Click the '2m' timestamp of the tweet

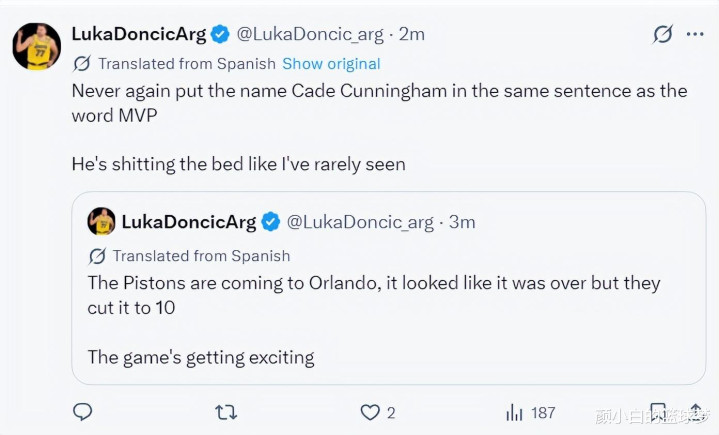pos(411,34)
